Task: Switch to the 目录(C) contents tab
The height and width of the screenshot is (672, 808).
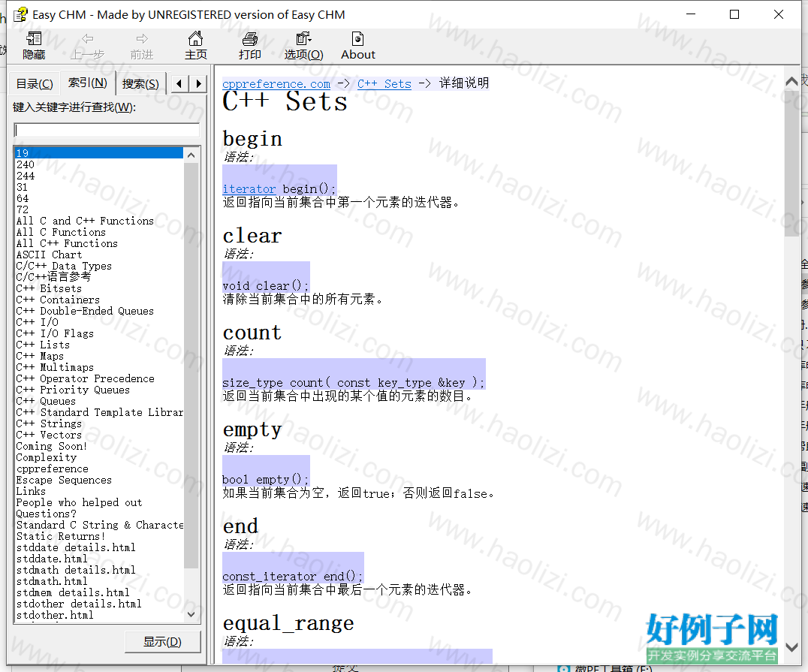Action: (35, 84)
